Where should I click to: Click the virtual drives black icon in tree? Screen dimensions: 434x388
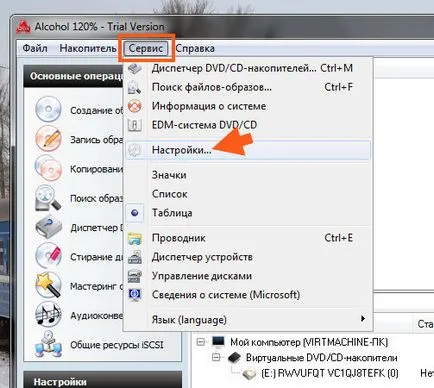click(234, 358)
